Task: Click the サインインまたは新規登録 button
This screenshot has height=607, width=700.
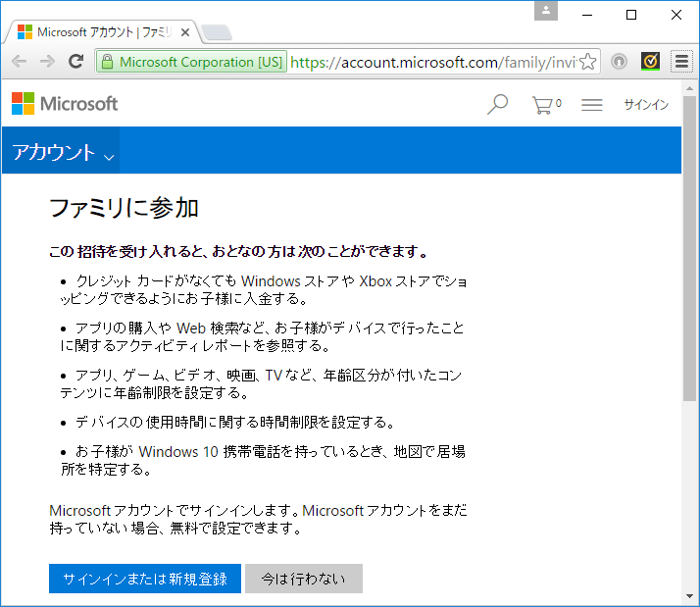Action: click(x=145, y=579)
